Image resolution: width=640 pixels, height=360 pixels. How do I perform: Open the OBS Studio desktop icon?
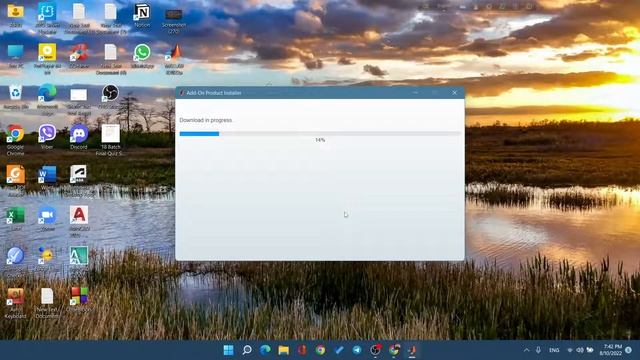[110, 97]
